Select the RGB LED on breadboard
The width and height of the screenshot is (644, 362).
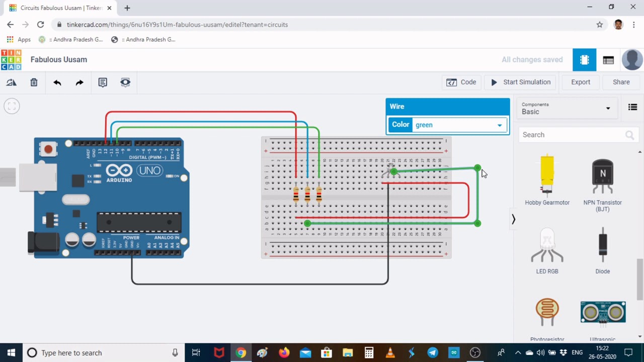click(x=391, y=171)
